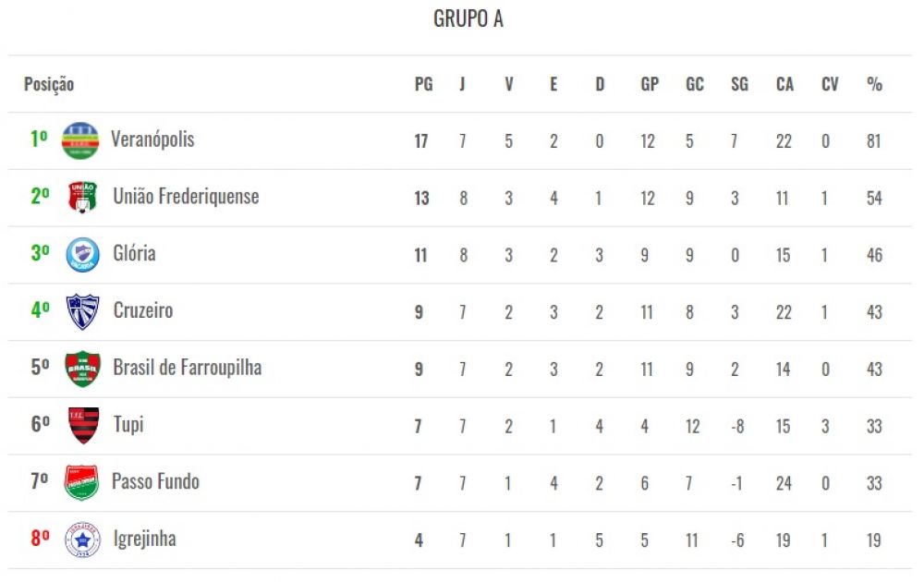
Task: Click the Tupi red-black striped shield
Action: pyautogui.click(x=83, y=425)
